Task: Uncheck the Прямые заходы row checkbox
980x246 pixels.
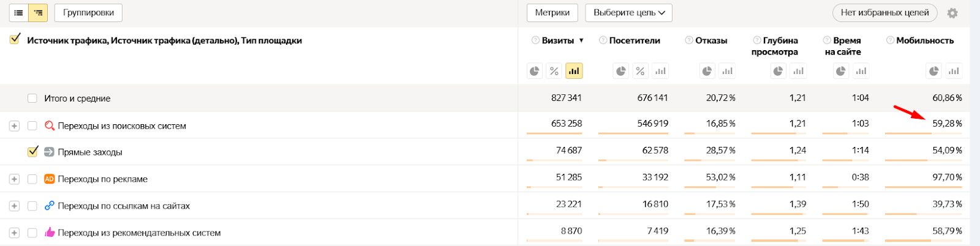Action: tap(32, 152)
